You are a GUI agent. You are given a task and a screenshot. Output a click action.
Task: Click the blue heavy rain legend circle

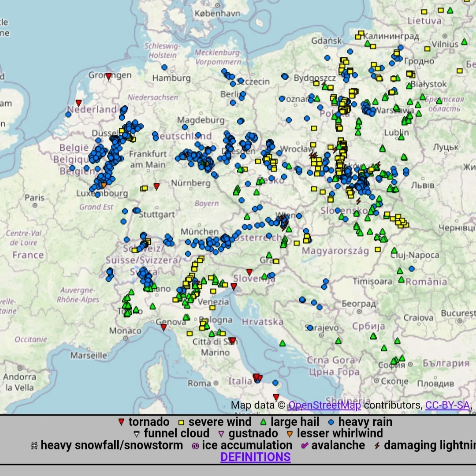tap(331, 422)
